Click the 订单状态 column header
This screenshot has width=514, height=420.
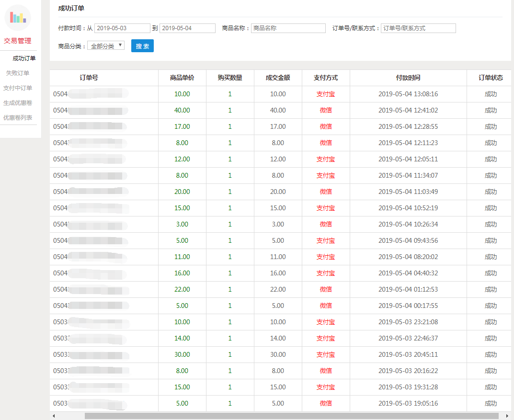coord(491,78)
